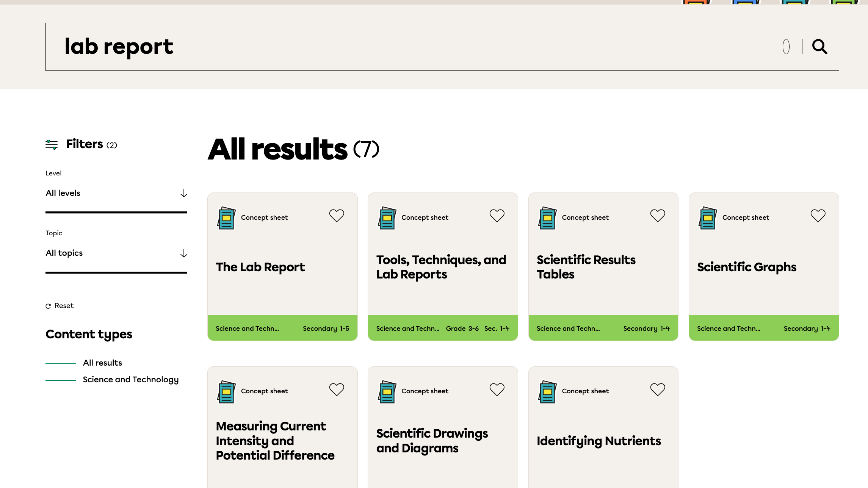Toggle heart on Scientific Results Tables
Screen dimensions: 868x488
(x=658, y=216)
